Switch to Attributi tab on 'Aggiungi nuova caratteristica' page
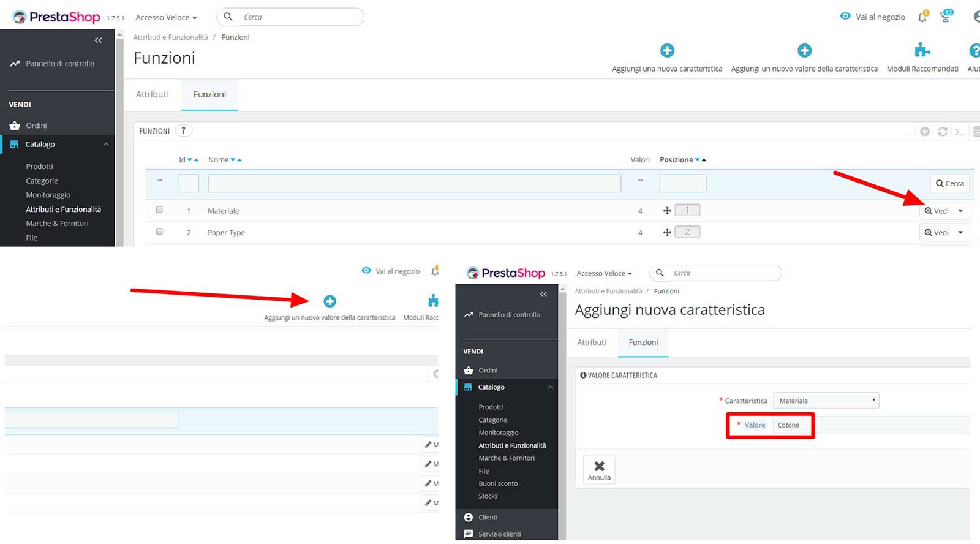Viewport: 980px width, 544px height. pyautogui.click(x=592, y=342)
